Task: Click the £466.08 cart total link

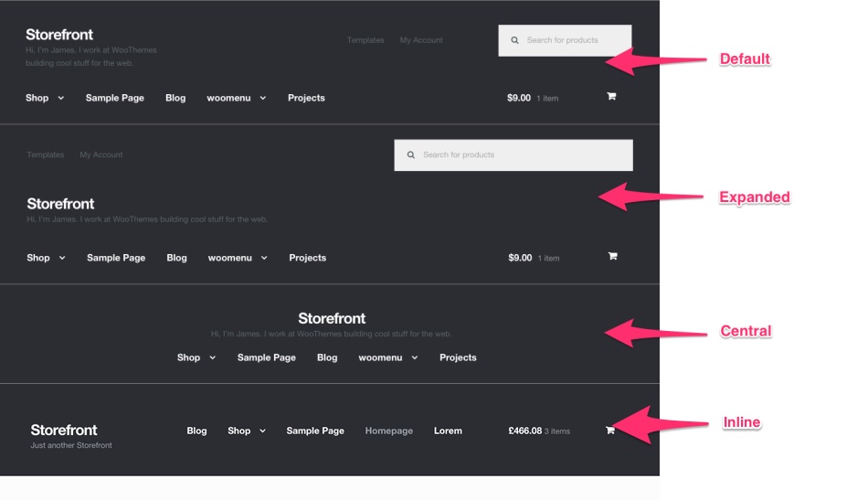Action: [x=525, y=431]
